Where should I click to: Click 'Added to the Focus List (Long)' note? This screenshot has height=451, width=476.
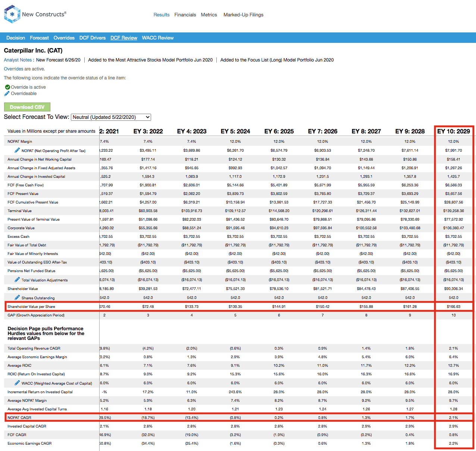pyautogui.click(x=277, y=60)
